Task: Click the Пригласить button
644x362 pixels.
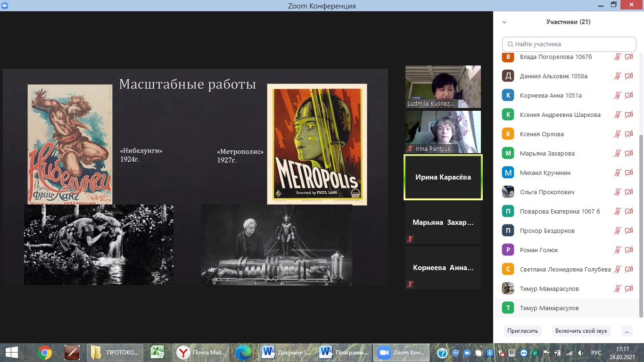Action: point(522,331)
